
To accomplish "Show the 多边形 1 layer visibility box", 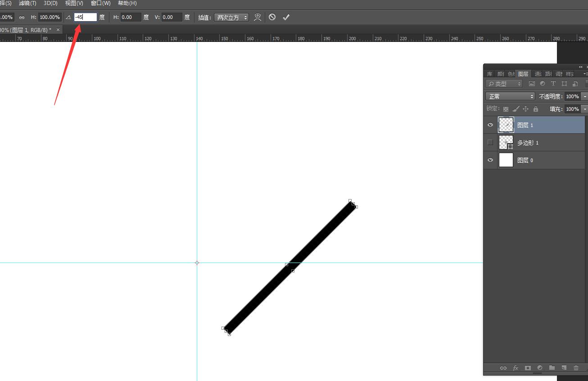I will point(490,143).
